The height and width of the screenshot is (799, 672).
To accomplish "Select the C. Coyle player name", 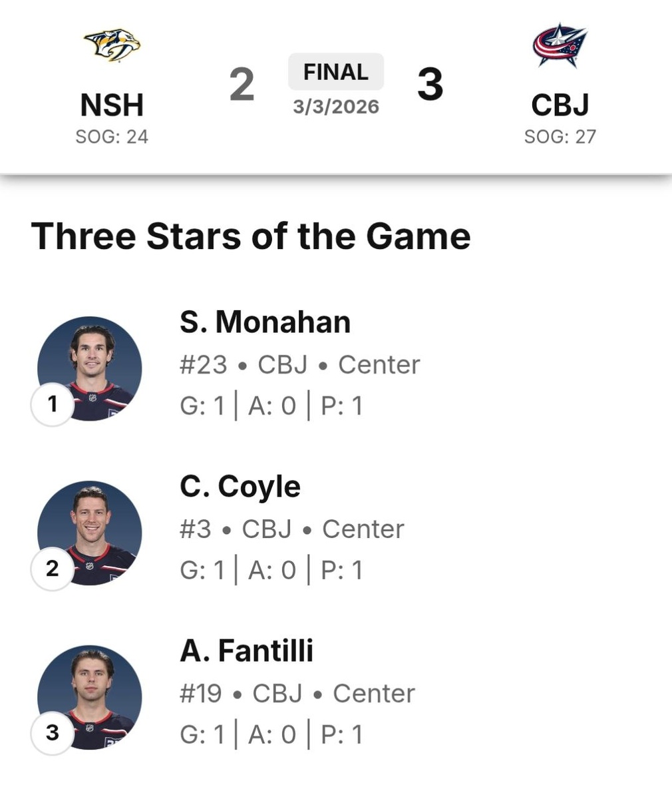I will pyautogui.click(x=240, y=487).
